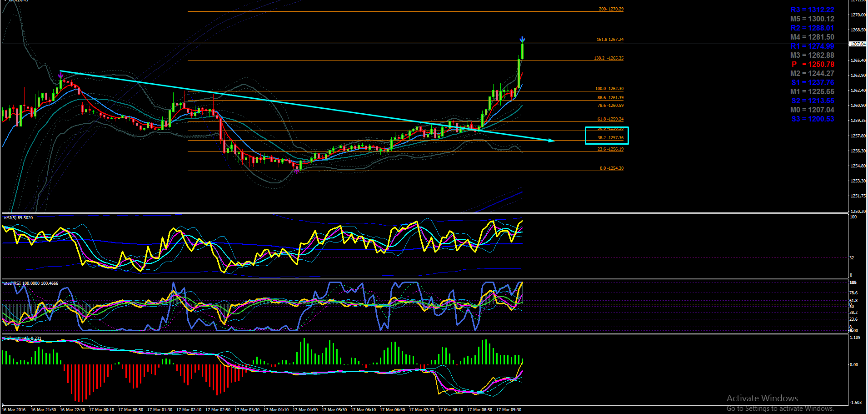This screenshot has width=868, height=414.
Task: Click '17 Mar 02:10' on the time axis
Action: tap(189, 410)
